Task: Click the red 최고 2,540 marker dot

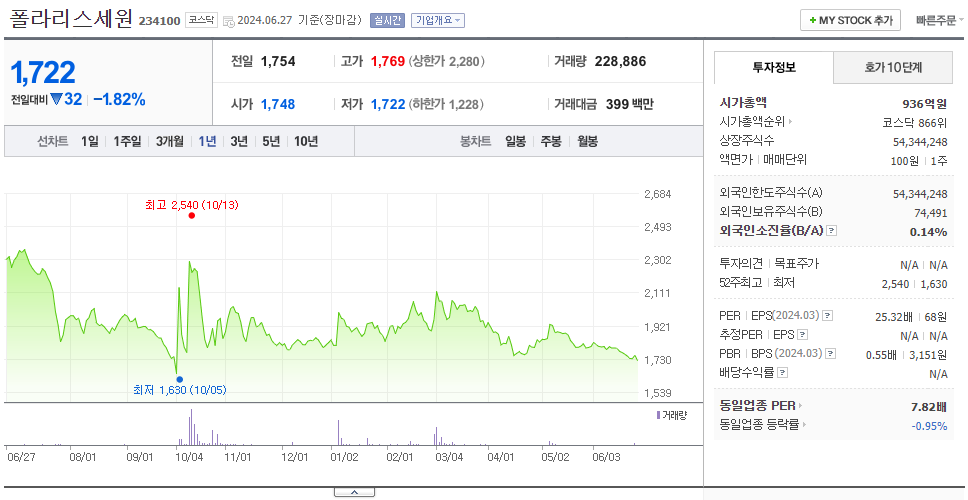Action: pyautogui.click(x=191, y=215)
